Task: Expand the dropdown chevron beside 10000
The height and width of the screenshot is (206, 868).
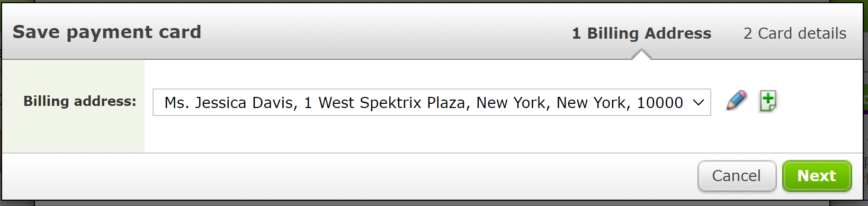Action: (699, 103)
